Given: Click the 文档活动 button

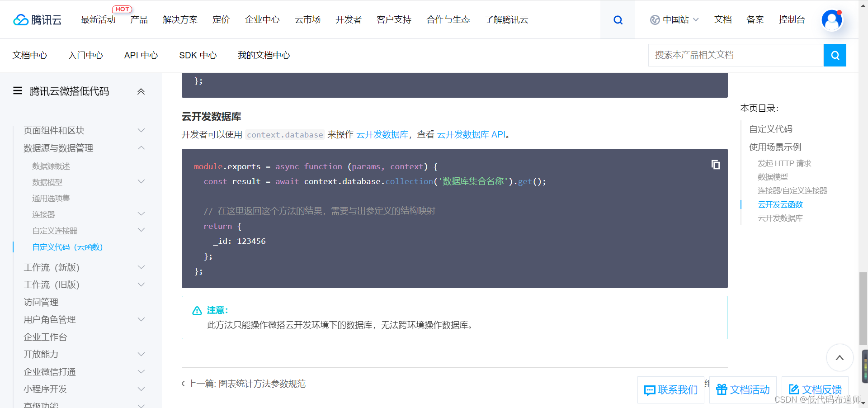Looking at the screenshot, I should [743, 389].
